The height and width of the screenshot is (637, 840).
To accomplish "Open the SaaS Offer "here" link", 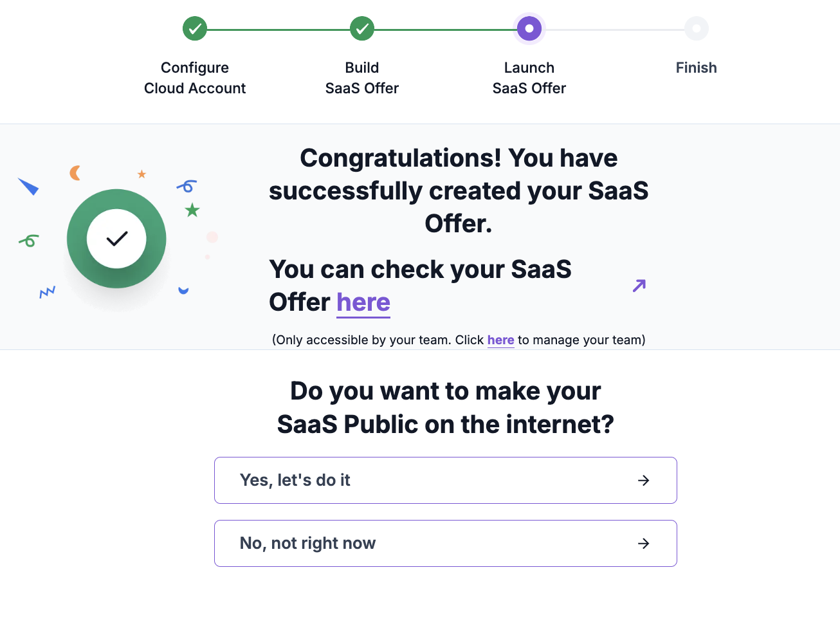I will [x=363, y=302].
